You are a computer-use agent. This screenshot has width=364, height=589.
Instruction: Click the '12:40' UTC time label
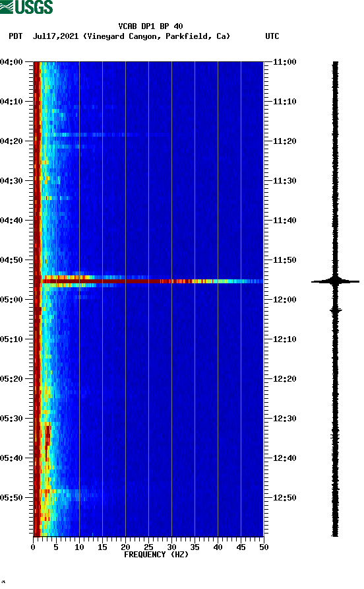point(285,458)
